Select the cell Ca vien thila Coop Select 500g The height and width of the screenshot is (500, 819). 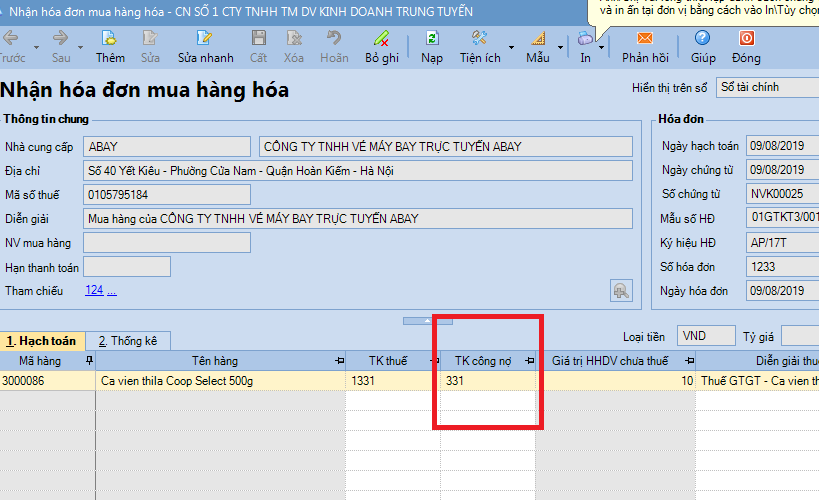pos(220,381)
